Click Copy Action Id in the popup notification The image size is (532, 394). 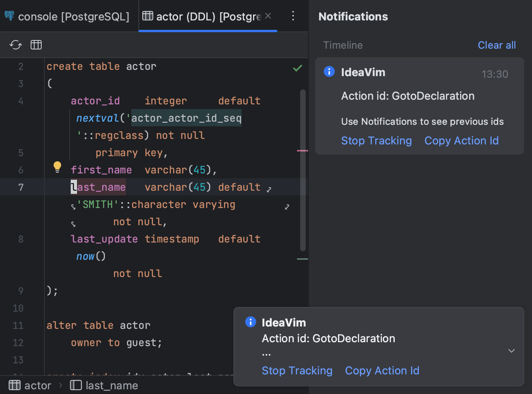382,370
